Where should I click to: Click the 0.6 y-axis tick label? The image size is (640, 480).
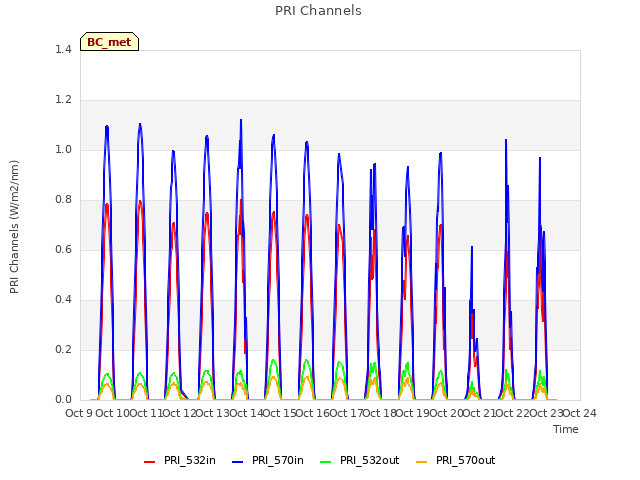point(63,249)
